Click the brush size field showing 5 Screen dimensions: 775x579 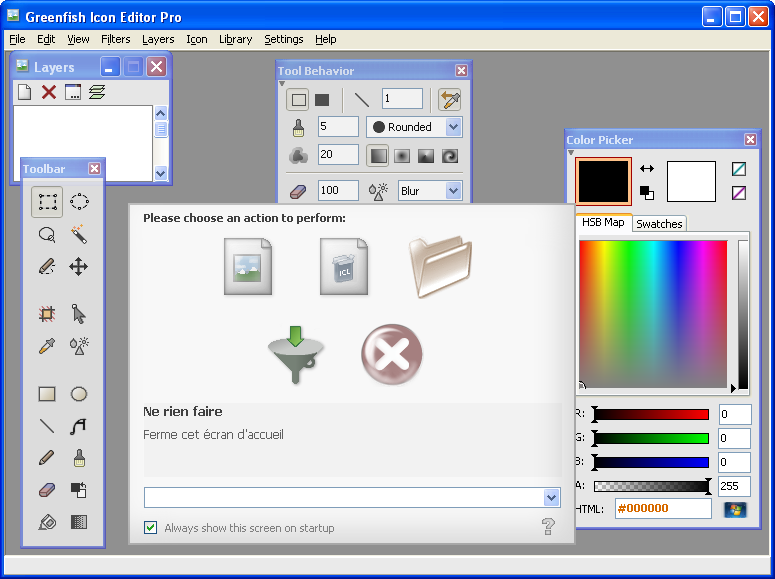[x=338, y=127]
